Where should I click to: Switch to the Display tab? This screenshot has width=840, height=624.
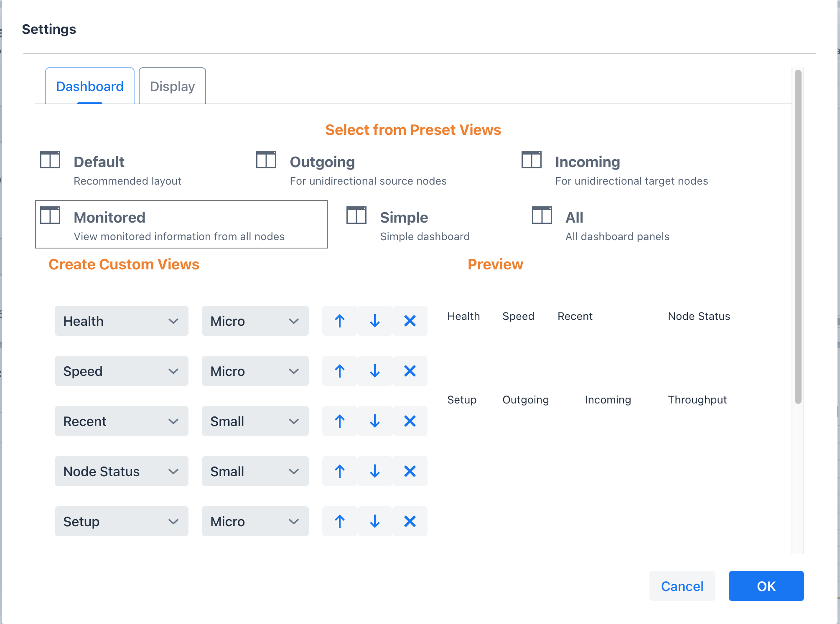pyautogui.click(x=172, y=86)
